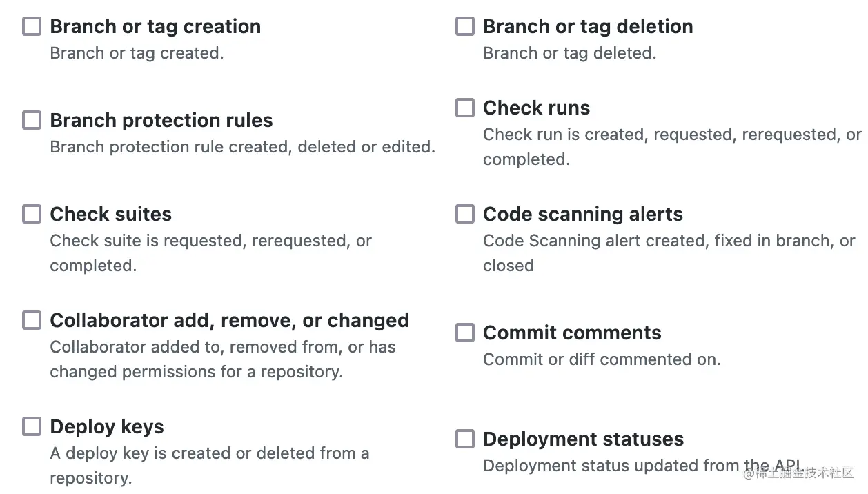
Task: Click the Deploy keys label text
Action: click(107, 426)
